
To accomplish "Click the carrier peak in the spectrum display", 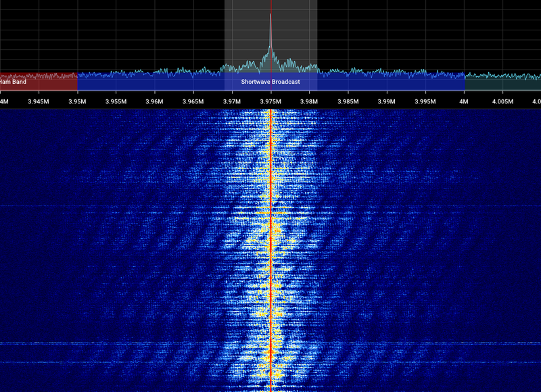I will 271,16.
